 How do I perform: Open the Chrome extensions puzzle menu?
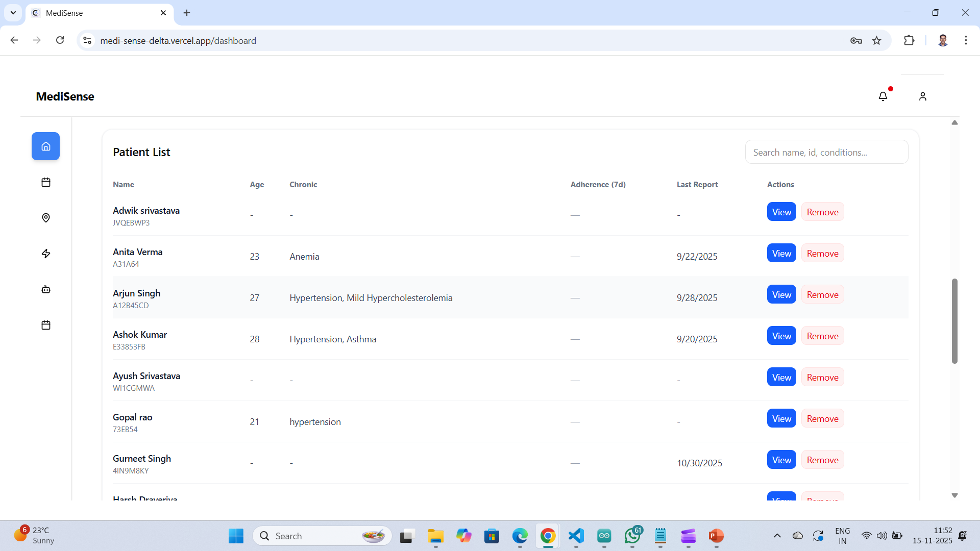coord(910,40)
